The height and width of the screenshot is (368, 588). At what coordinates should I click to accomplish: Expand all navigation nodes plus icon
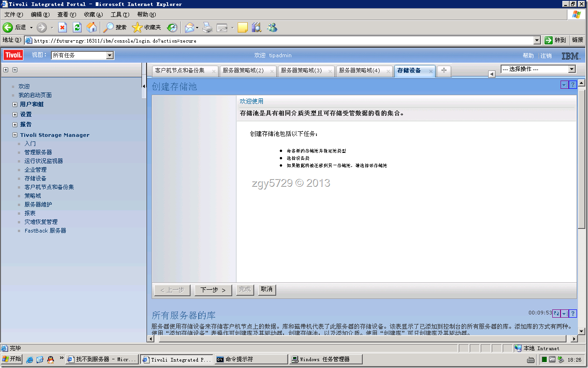click(5, 70)
